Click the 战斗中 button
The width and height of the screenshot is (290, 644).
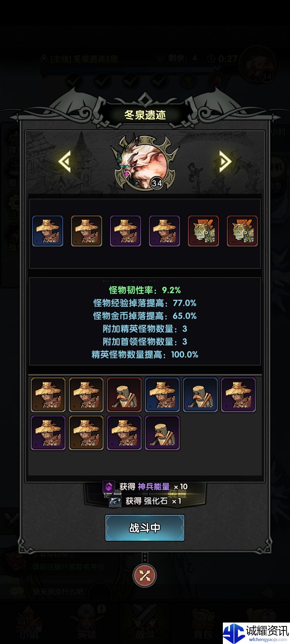[145, 528]
